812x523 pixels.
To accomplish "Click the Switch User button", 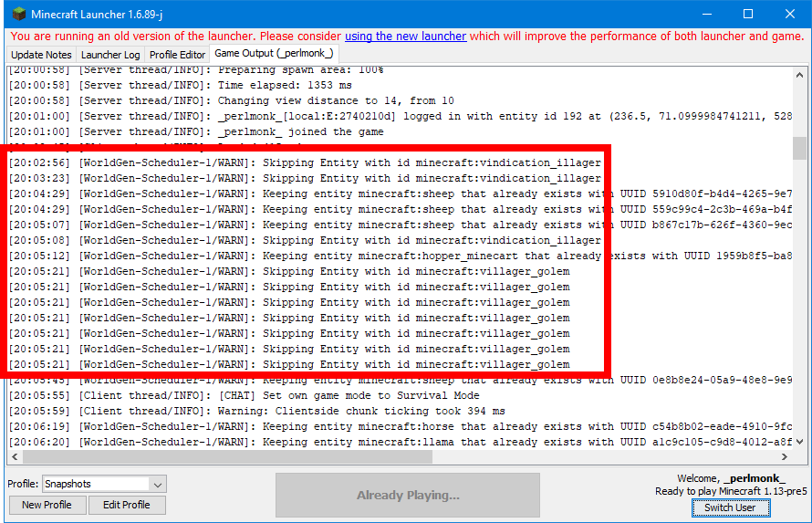I will click(x=730, y=507).
